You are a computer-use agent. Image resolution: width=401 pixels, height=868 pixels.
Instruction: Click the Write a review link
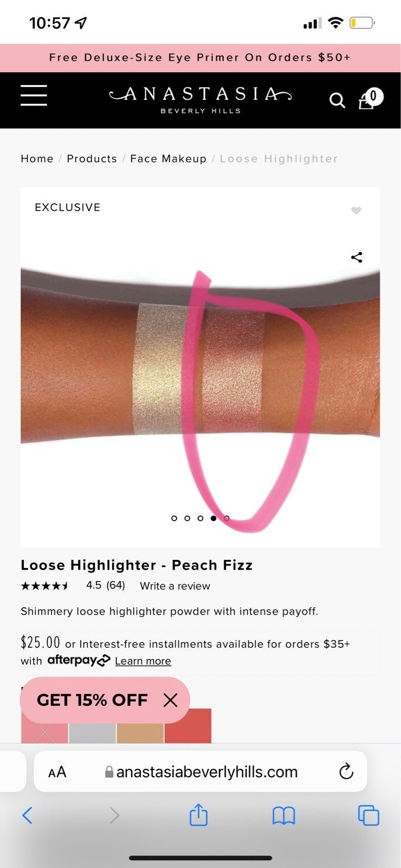175,586
